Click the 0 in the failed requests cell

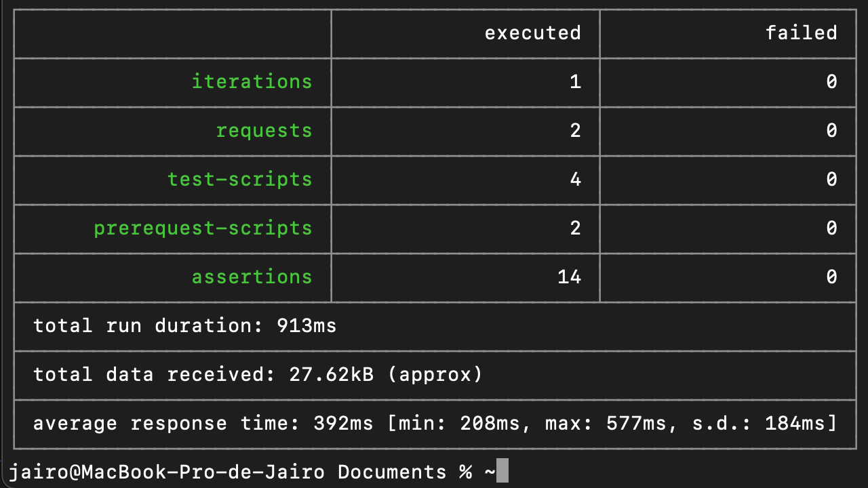point(831,131)
